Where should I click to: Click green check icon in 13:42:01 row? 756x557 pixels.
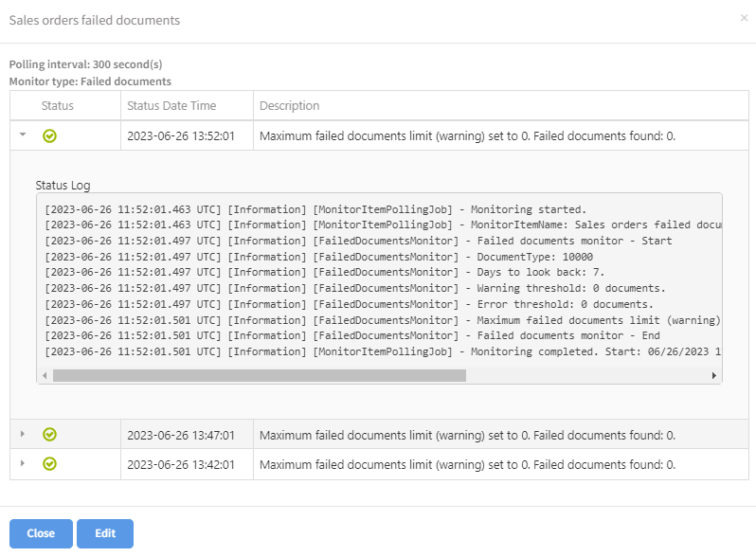point(50,463)
